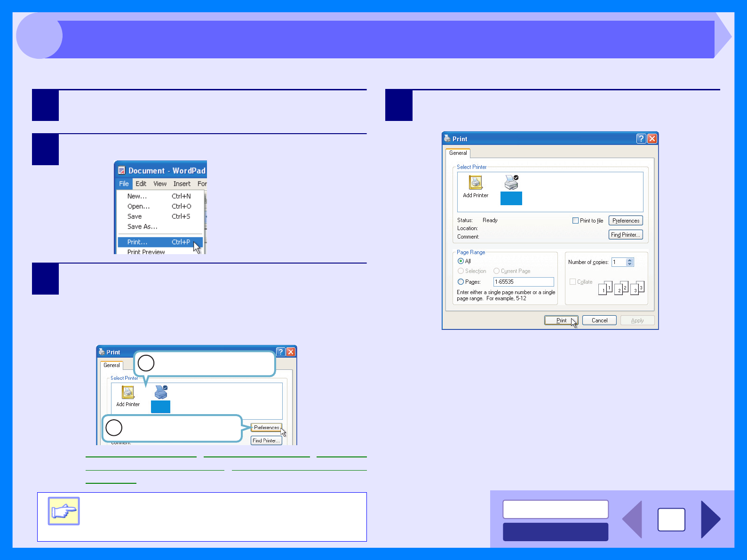
Task: Open the File menu in WordPad
Action: pyautogui.click(x=124, y=184)
